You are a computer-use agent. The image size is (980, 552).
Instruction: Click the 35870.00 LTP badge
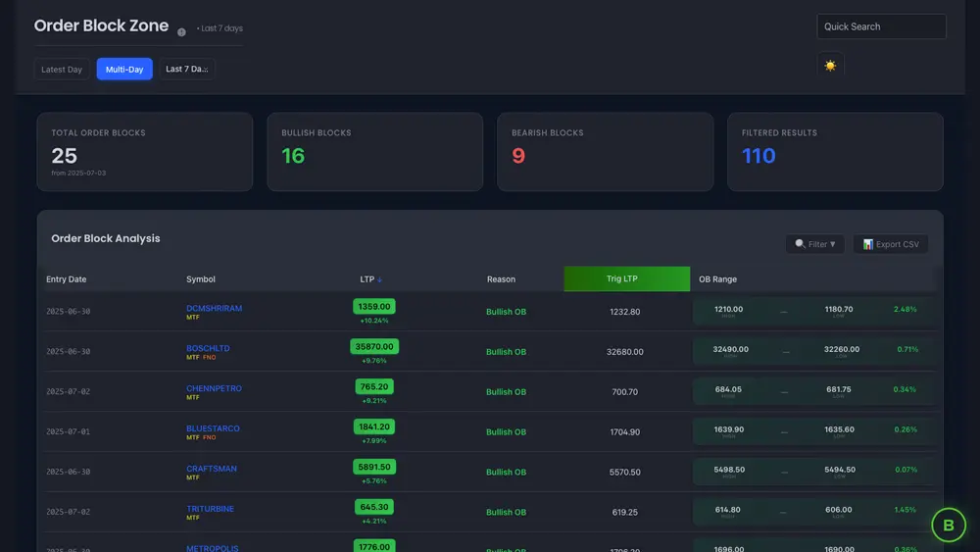pos(374,346)
